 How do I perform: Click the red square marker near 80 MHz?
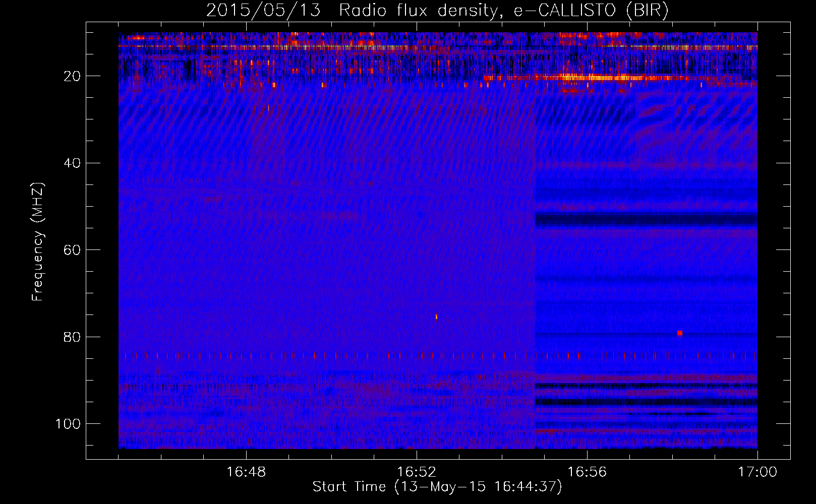pos(680,333)
